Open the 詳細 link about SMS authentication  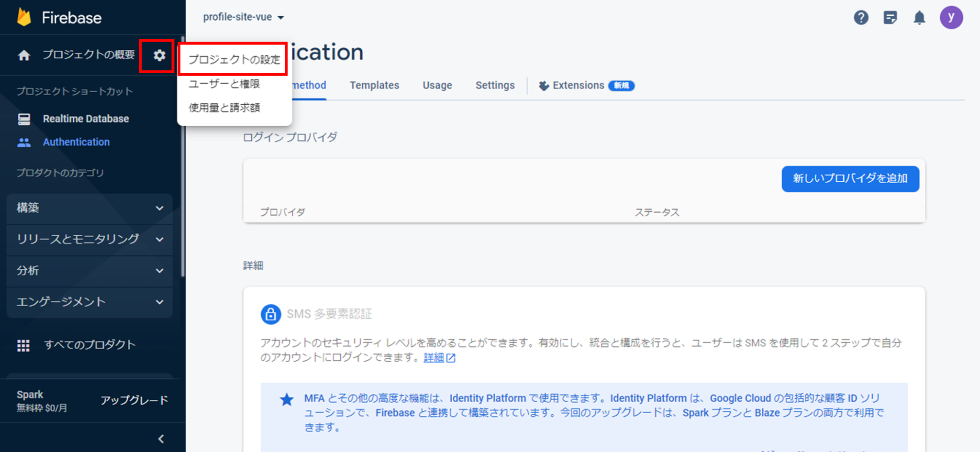coord(434,357)
